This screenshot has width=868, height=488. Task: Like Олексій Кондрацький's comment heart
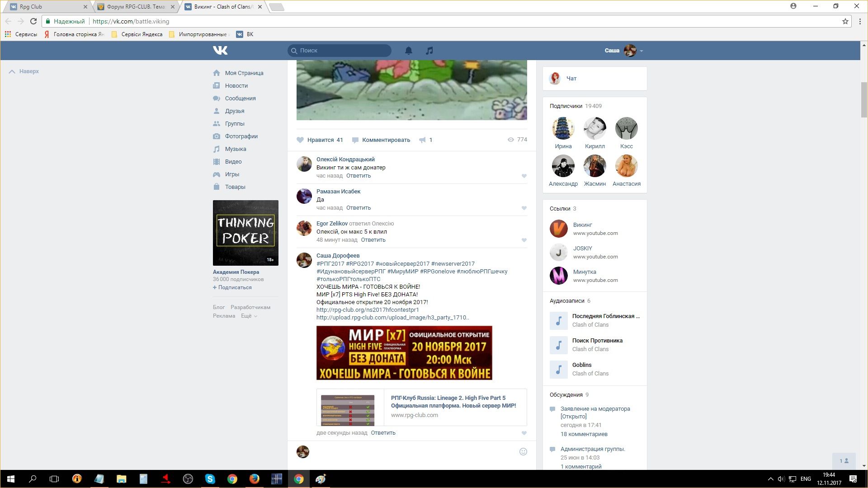pyautogui.click(x=524, y=176)
